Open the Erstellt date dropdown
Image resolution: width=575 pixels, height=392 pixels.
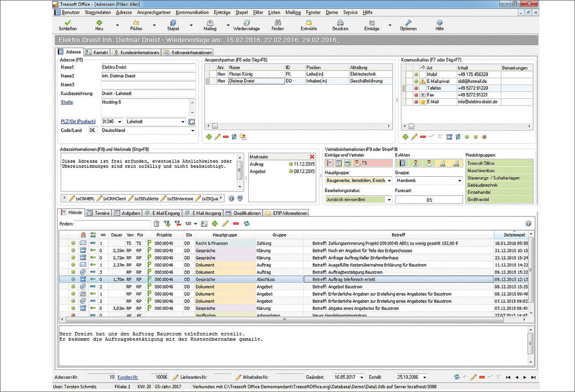pos(425,377)
